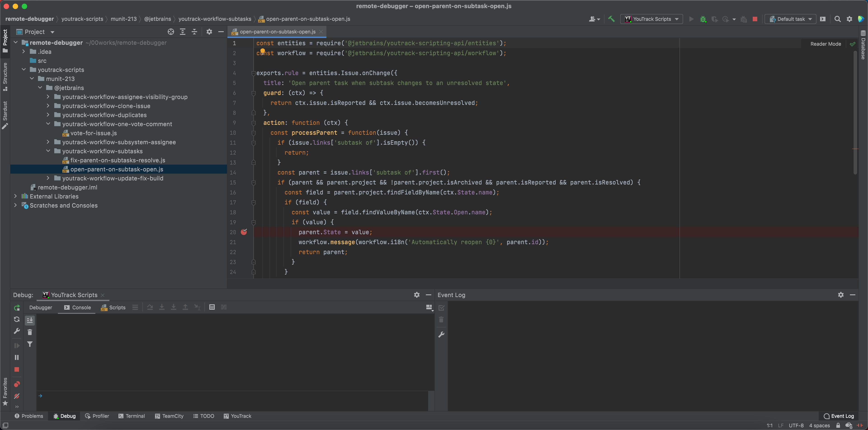Image resolution: width=868 pixels, height=430 pixels.
Task: Open TeamCity tool window
Action: coord(169,416)
